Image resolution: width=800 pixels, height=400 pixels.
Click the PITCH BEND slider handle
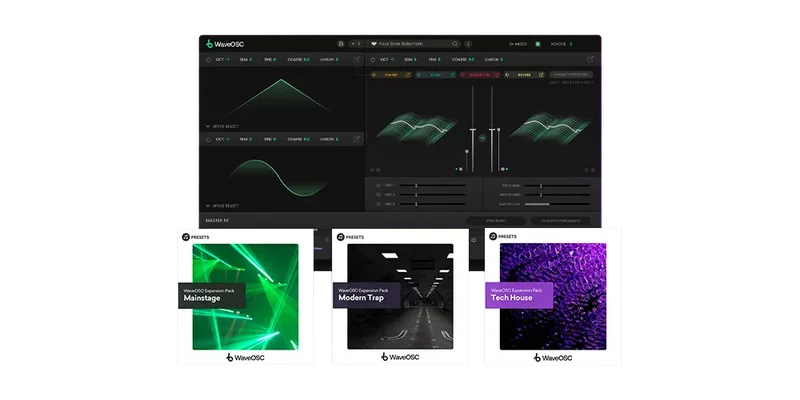[x=541, y=186]
